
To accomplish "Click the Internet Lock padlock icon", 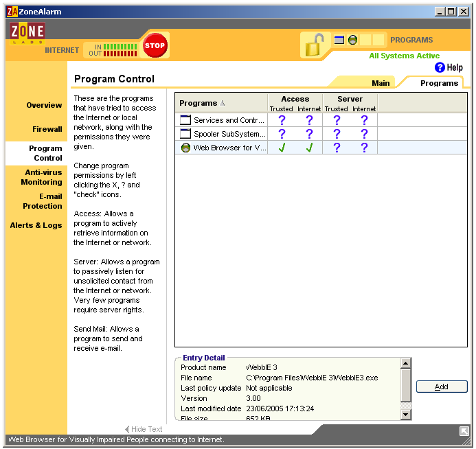I will click(x=315, y=45).
